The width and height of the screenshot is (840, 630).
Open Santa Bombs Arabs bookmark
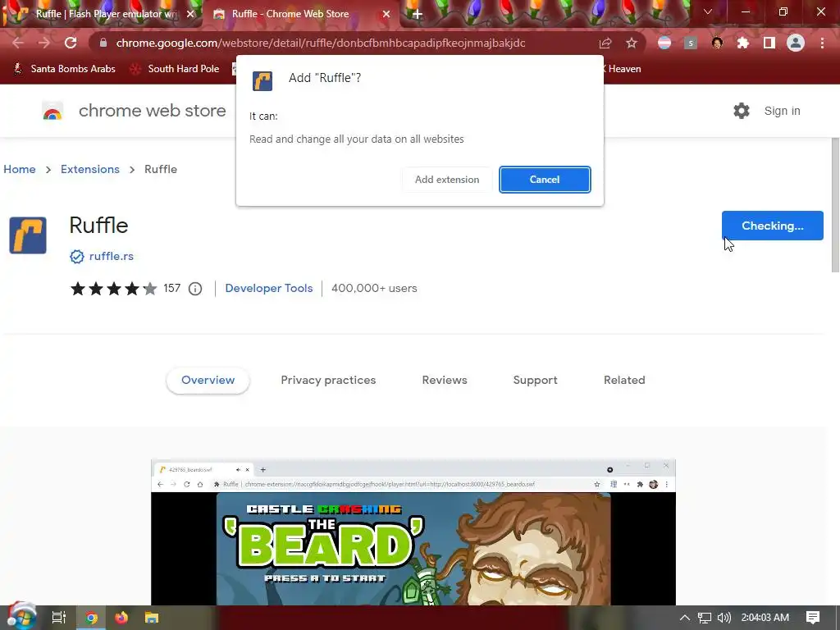coord(64,69)
